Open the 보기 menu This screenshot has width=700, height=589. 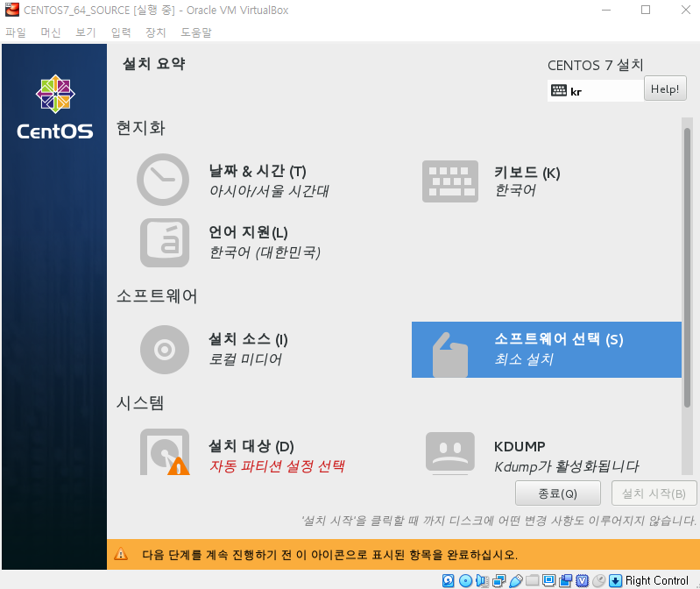tap(86, 32)
